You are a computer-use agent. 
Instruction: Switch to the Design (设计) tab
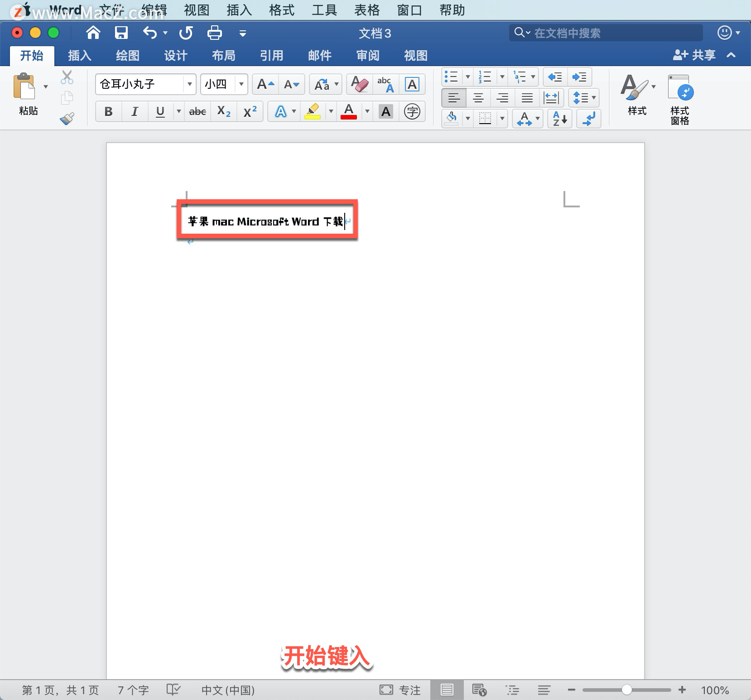click(x=176, y=56)
